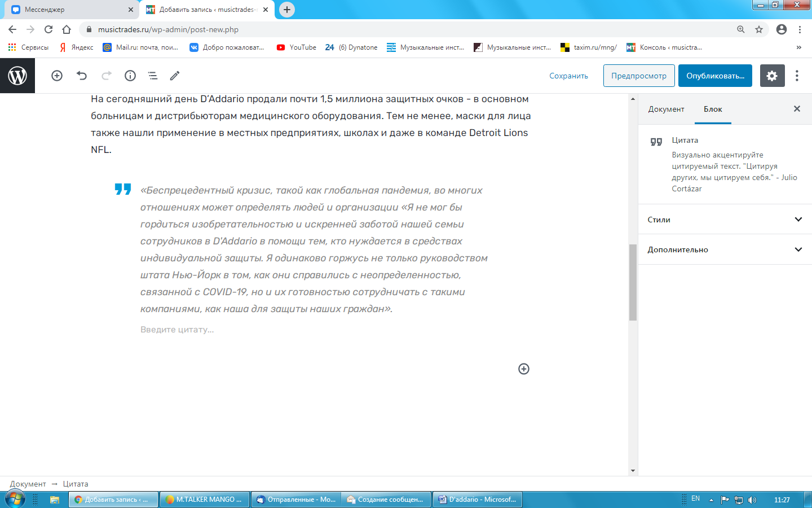This screenshot has width=812, height=508.
Task: Click the Предпросмотр button
Action: click(639, 76)
